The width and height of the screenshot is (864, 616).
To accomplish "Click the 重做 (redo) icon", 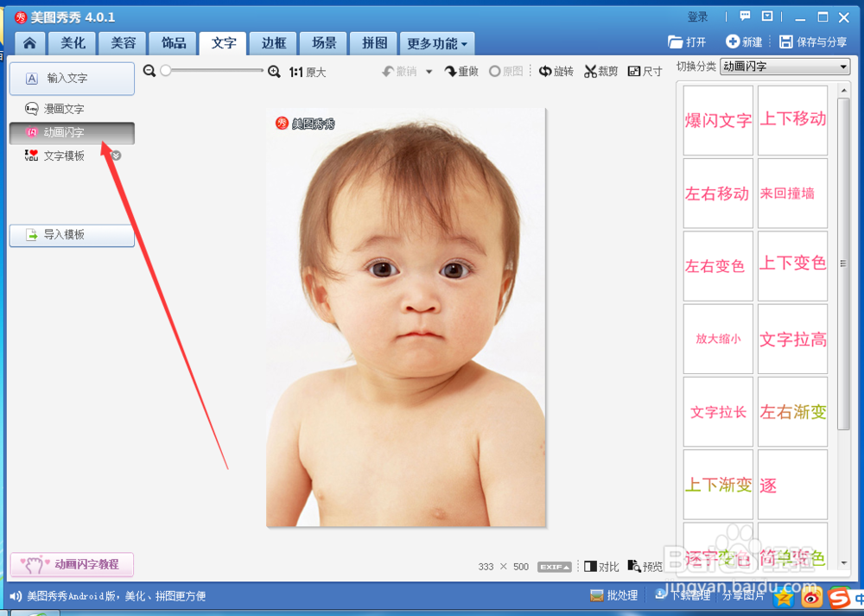I will click(461, 71).
